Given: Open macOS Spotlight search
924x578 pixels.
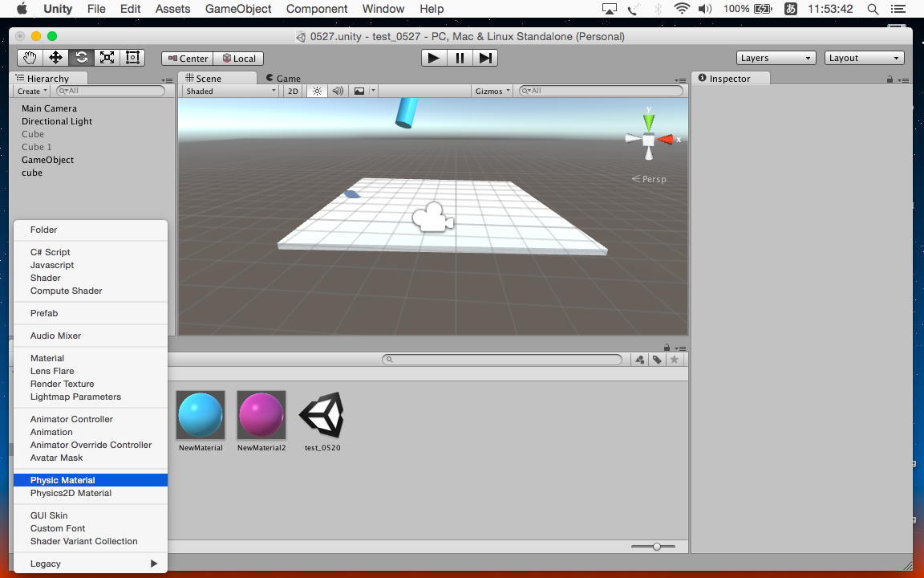Looking at the screenshot, I should click(873, 9).
